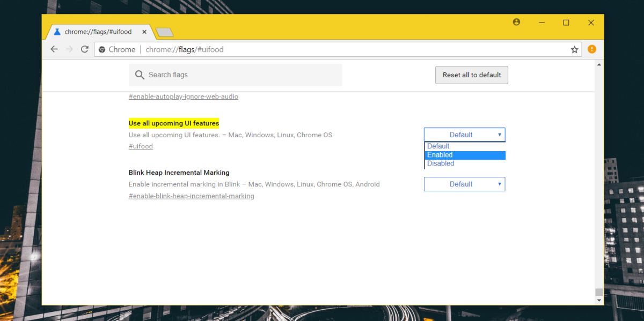
Task: Click the orange update warning icon
Action: tap(591, 49)
